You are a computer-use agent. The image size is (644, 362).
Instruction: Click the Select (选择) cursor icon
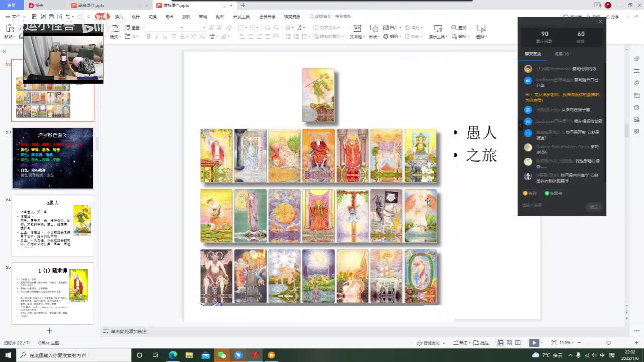coord(481,29)
